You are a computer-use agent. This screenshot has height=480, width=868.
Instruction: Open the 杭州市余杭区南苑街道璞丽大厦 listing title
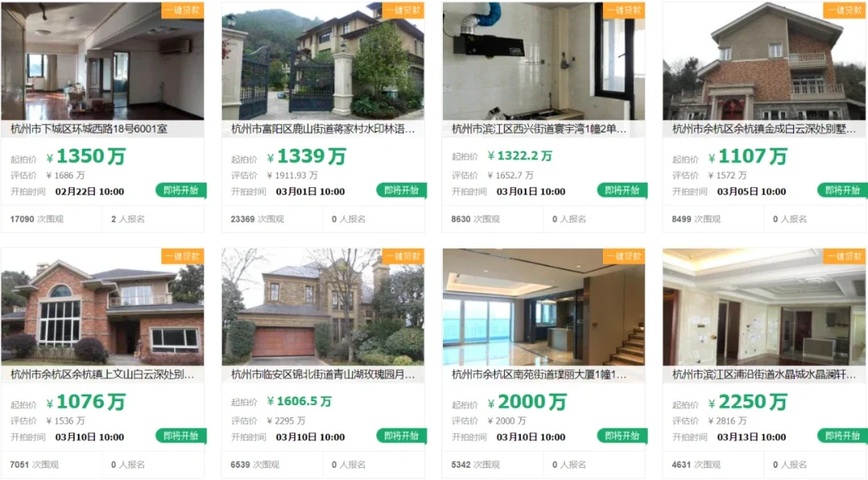(x=539, y=375)
